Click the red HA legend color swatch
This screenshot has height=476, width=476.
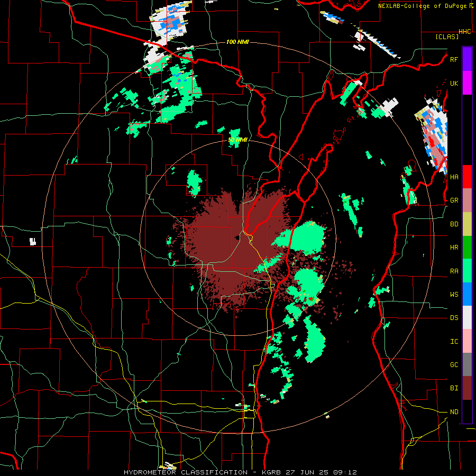point(467,177)
